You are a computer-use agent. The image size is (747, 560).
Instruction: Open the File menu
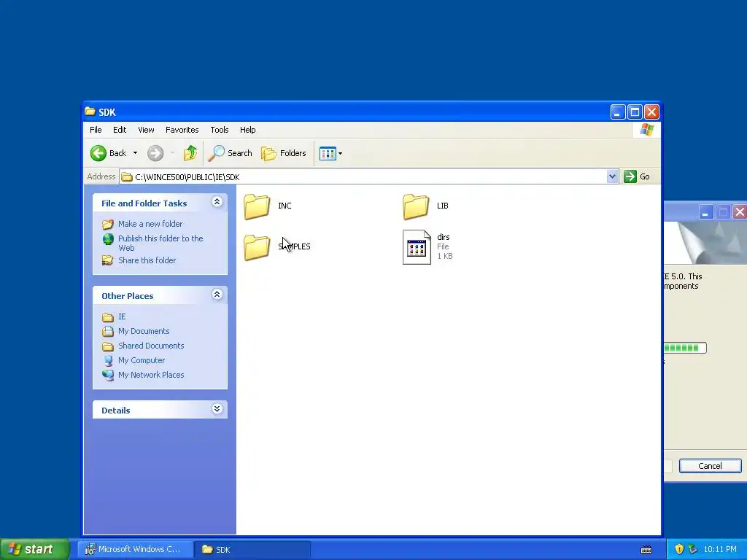96,130
